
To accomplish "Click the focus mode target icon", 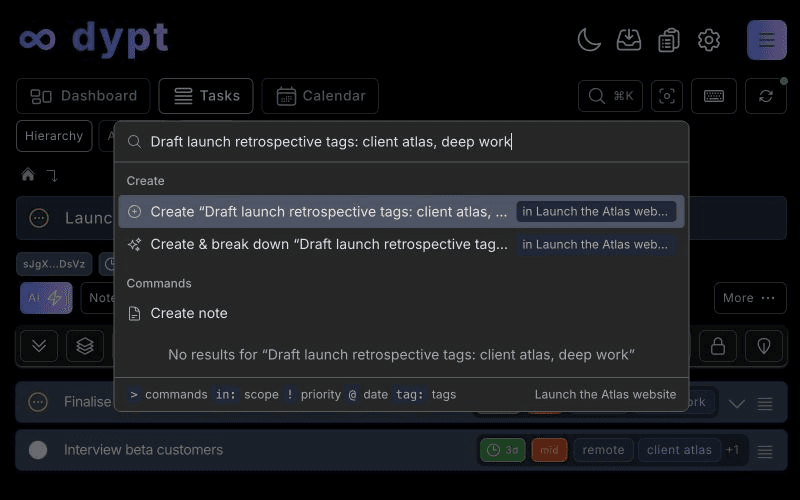I will click(667, 96).
